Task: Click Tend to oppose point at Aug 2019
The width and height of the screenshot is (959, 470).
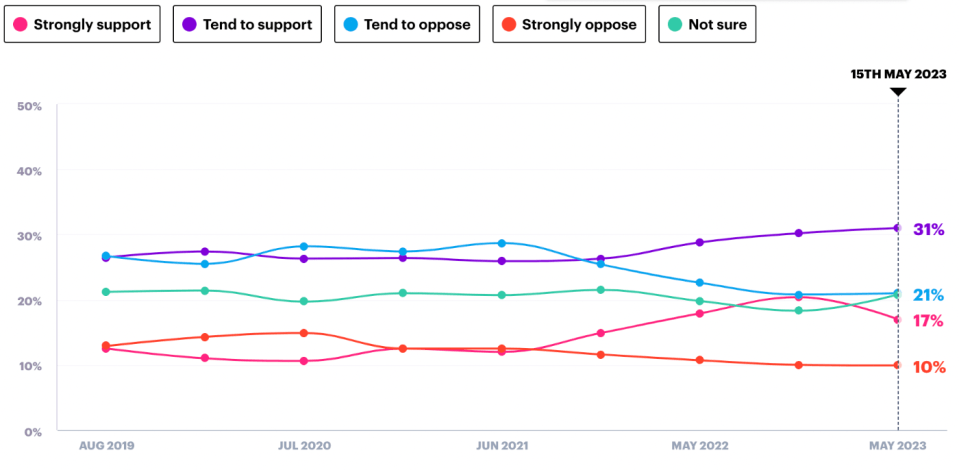Action: (x=106, y=256)
